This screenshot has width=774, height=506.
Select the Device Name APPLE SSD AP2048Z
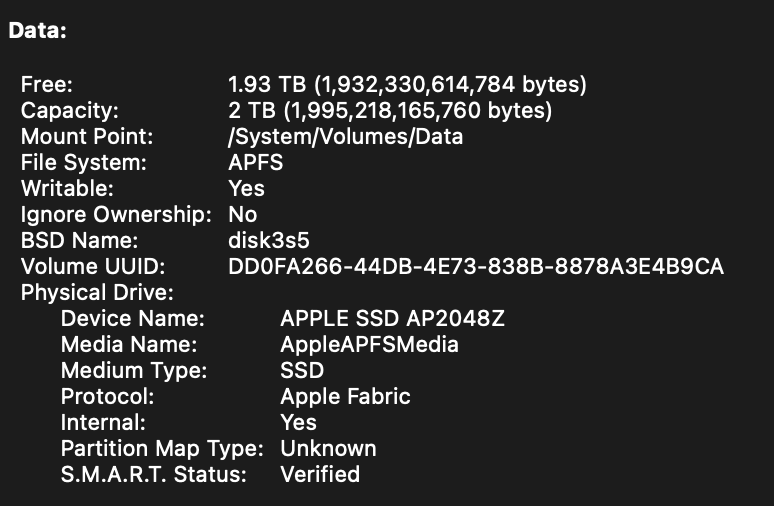click(x=392, y=319)
